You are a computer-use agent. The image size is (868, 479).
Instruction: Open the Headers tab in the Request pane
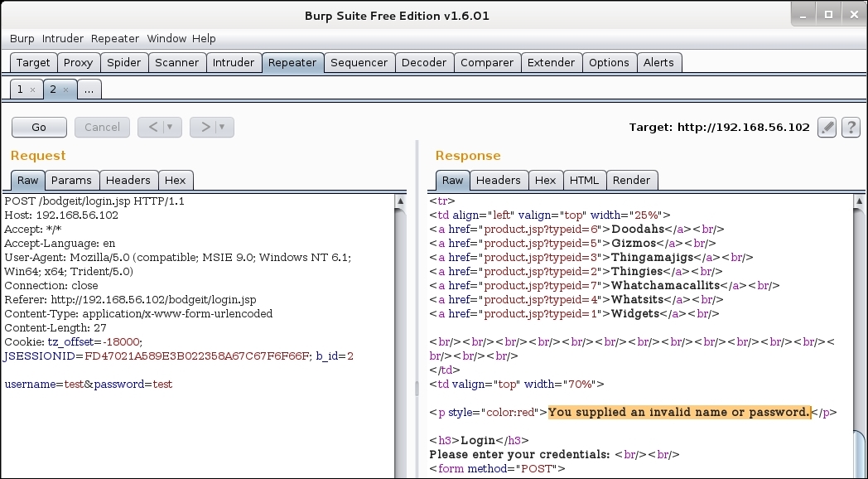pyautogui.click(x=128, y=180)
